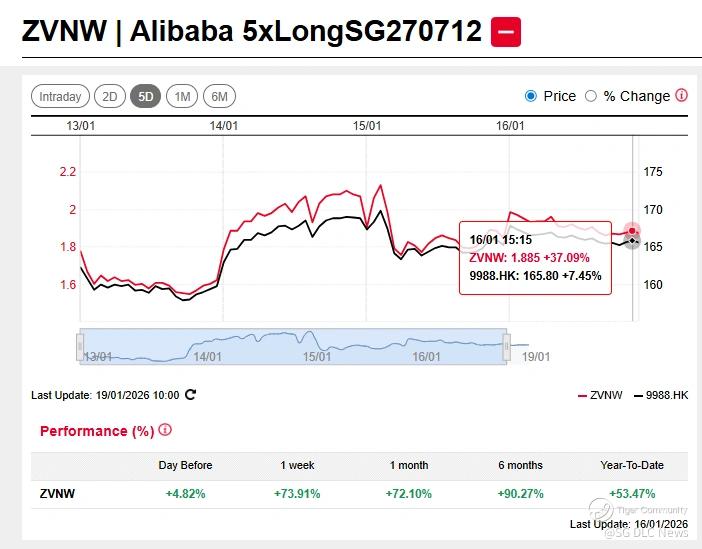This screenshot has height=549, width=702.
Task: Click the 1 week performance value
Action: tap(296, 493)
